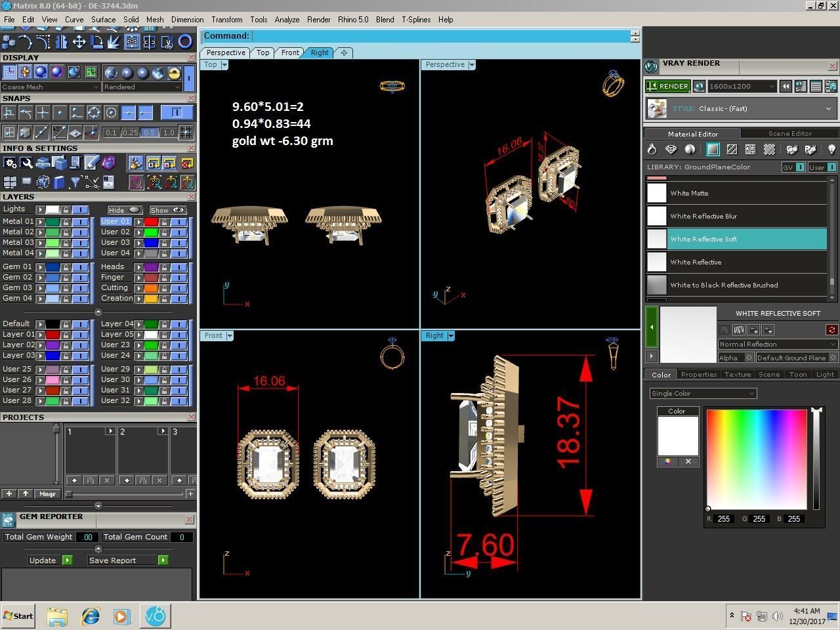Image resolution: width=840 pixels, height=630 pixels.
Task: Open the gear settings options icon
Action: [x=10, y=163]
